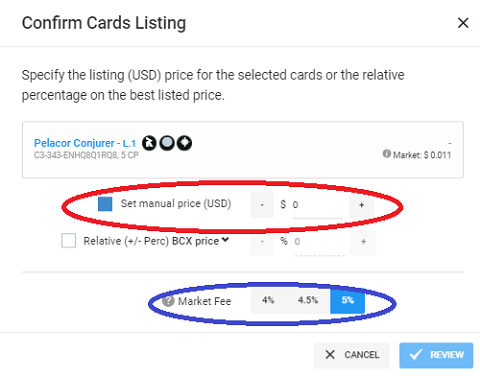Image resolution: width=480 pixels, height=376 pixels.
Task: Decrease the relative percentage with minus
Action: pos(262,242)
